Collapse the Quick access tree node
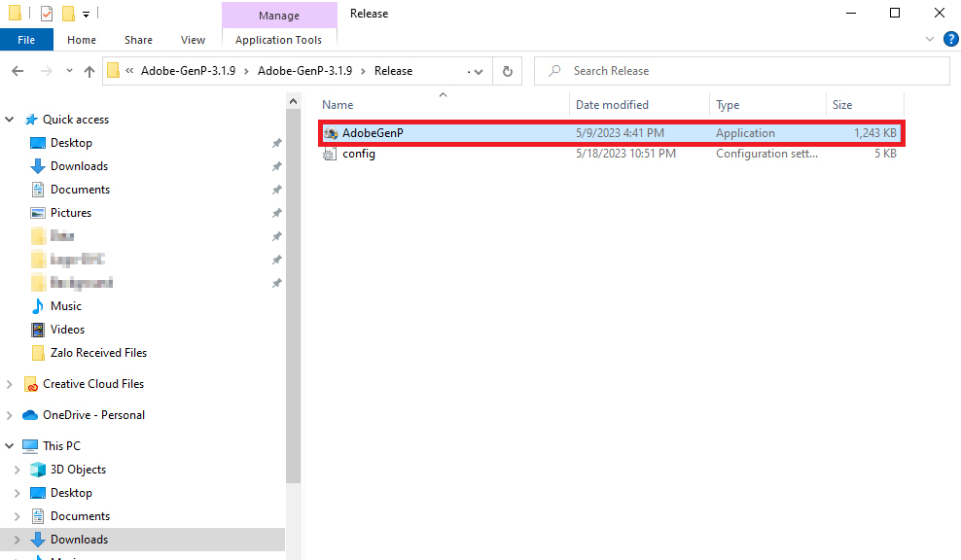Screen dimensions: 961x560 (9, 120)
